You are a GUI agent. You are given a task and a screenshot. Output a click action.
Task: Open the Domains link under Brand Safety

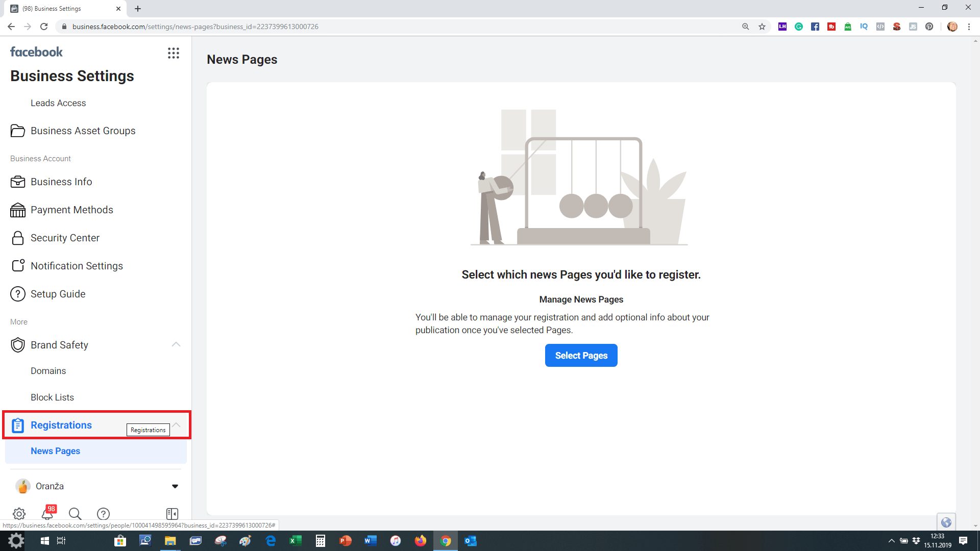click(48, 371)
